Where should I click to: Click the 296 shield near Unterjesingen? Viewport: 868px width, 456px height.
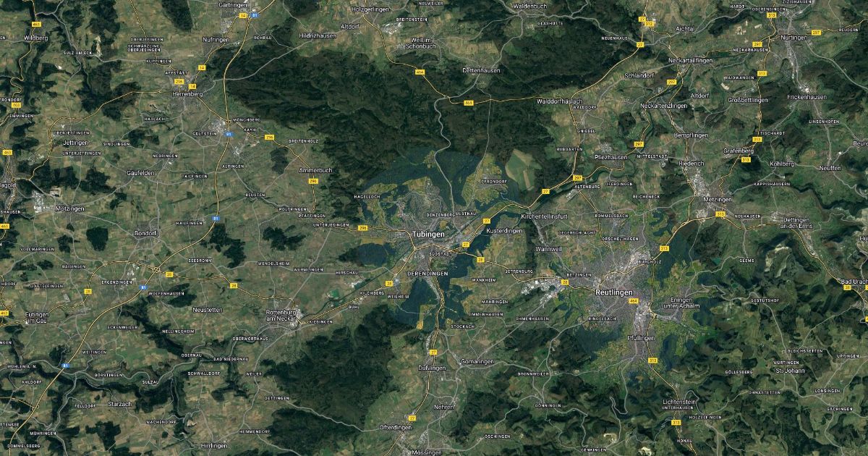(362, 228)
